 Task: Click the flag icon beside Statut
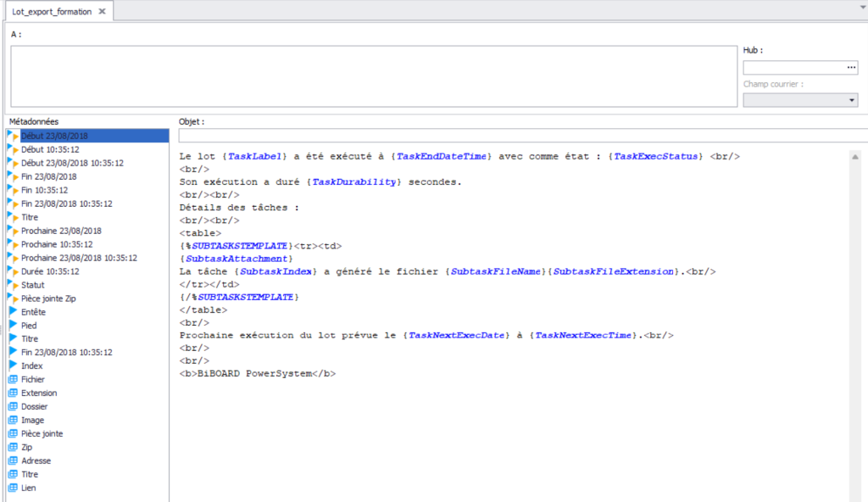(x=13, y=285)
